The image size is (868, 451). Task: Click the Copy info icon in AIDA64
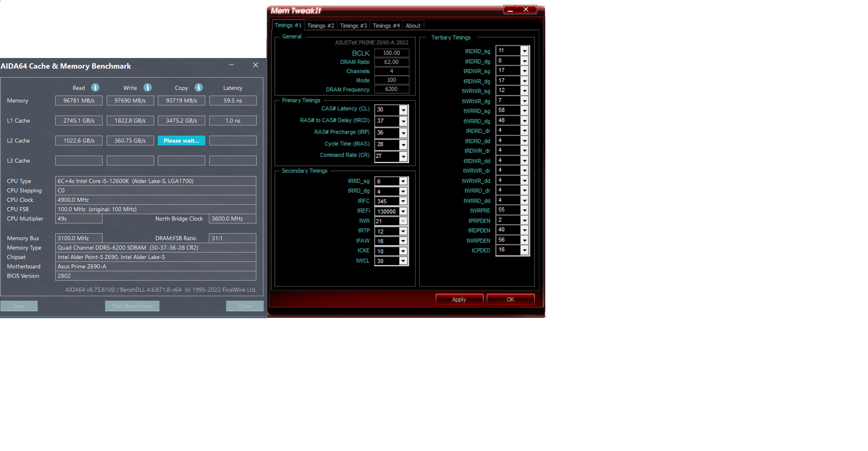(x=199, y=87)
